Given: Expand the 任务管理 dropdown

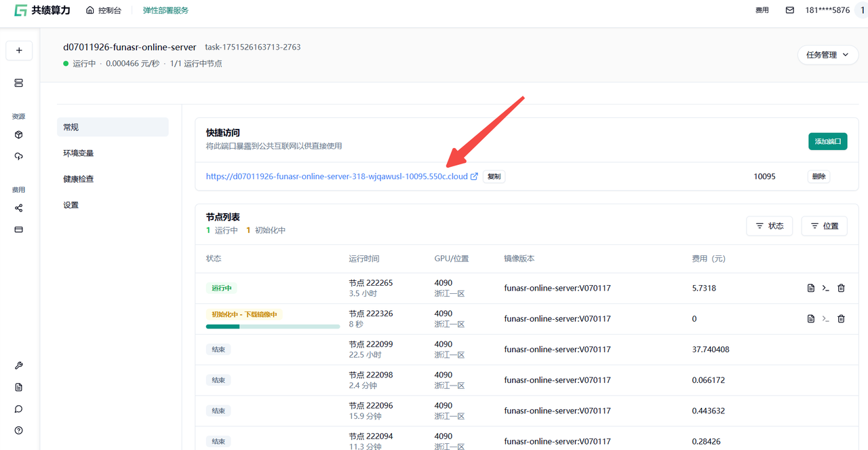Looking at the screenshot, I should [827, 55].
